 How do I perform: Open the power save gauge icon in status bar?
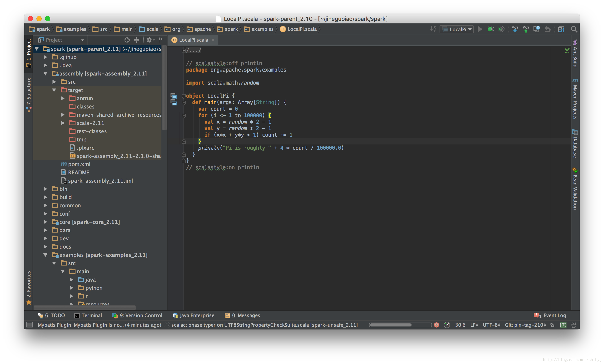[447, 325]
